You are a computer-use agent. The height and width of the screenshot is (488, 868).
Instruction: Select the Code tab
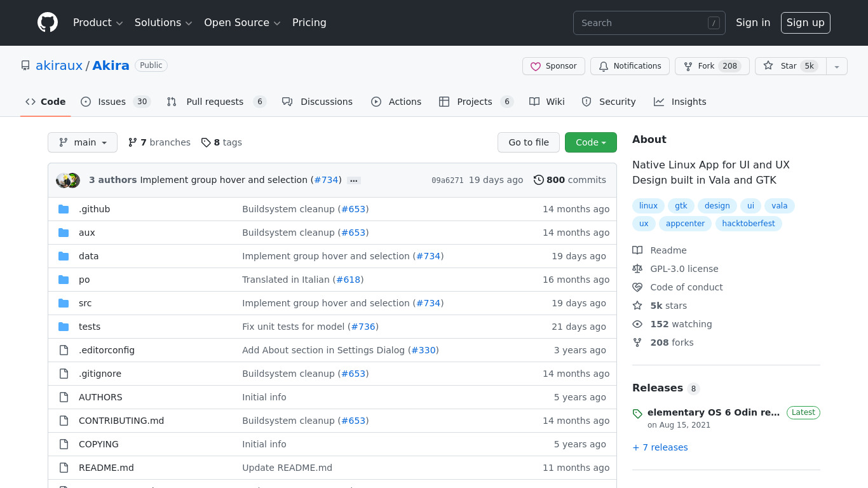(46, 102)
